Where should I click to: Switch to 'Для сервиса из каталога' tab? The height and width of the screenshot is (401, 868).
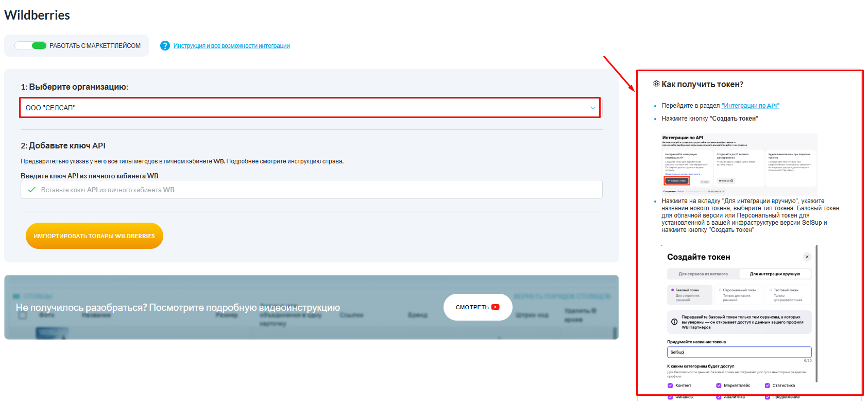[x=703, y=274]
